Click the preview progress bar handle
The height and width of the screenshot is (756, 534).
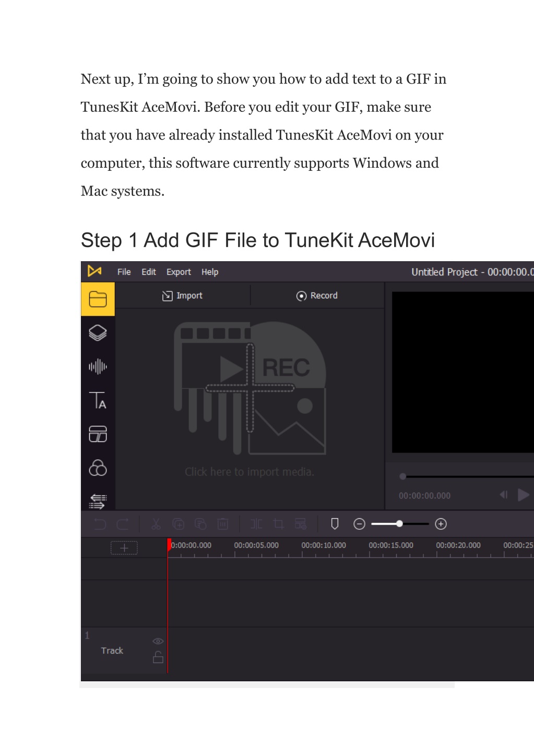click(x=402, y=476)
